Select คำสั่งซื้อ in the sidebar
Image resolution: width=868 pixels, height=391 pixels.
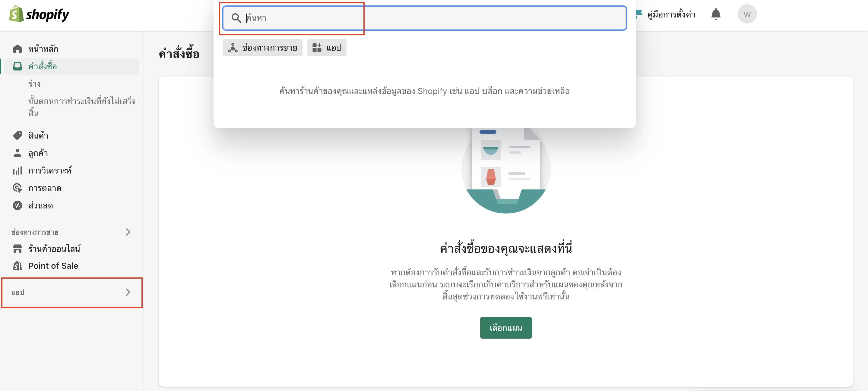pyautogui.click(x=71, y=66)
